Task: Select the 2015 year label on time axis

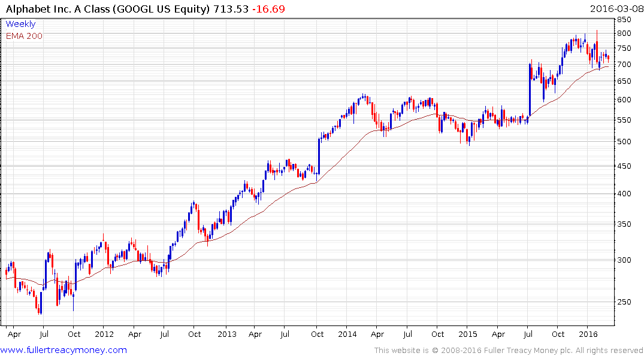Action: 468,334
